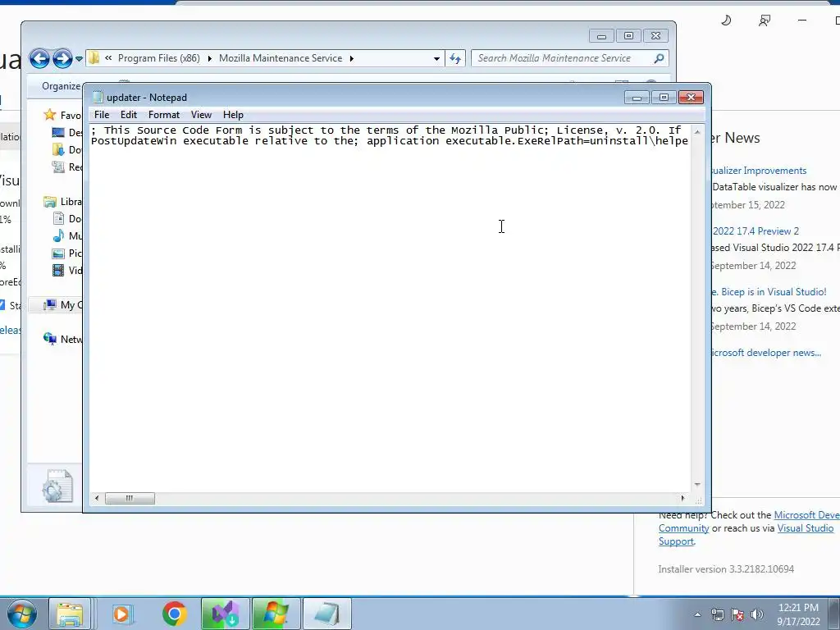Click Notepad horizontal scroll right arrow
The width and height of the screenshot is (840, 630).
(682, 498)
